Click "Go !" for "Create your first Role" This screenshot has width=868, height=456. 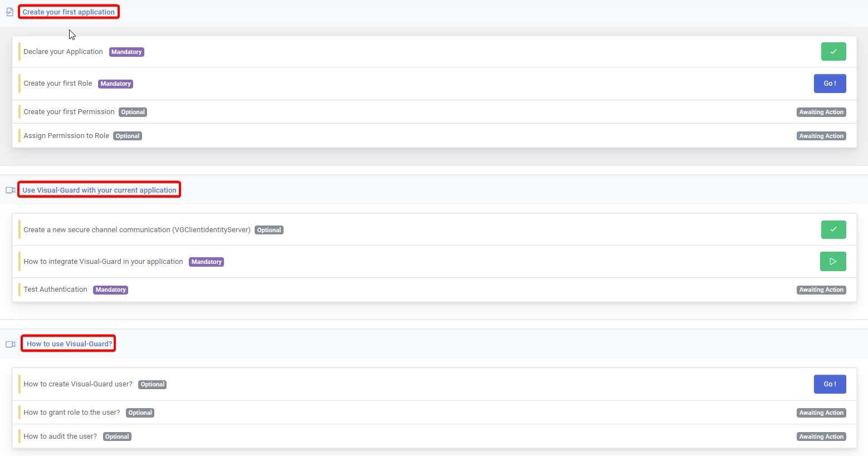(x=830, y=83)
